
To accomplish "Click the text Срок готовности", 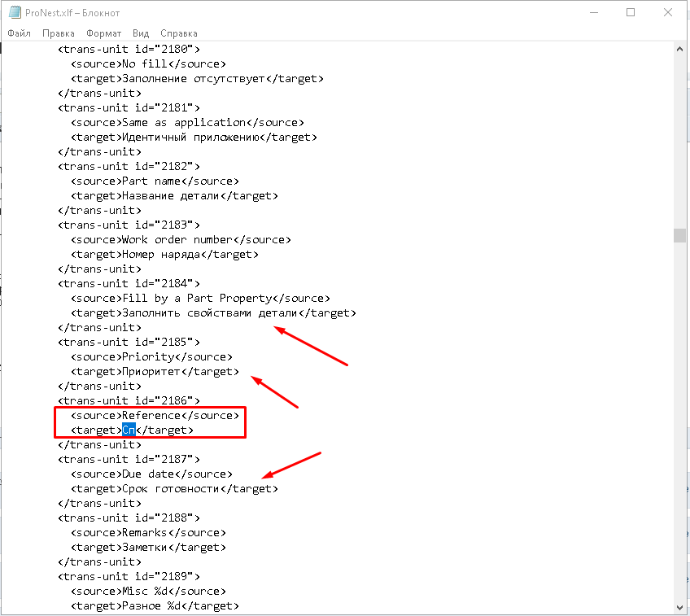I will coord(171,489).
